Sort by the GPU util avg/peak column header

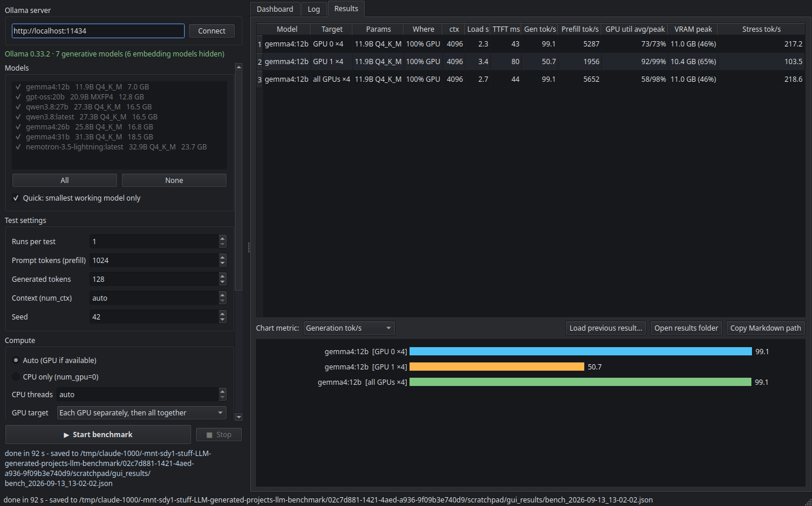pyautogui.click(x=634, y=29)
